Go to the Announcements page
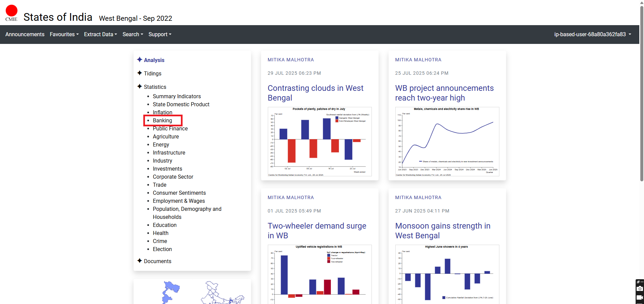This screenshot has height=304, width=644. pos(25,35)
